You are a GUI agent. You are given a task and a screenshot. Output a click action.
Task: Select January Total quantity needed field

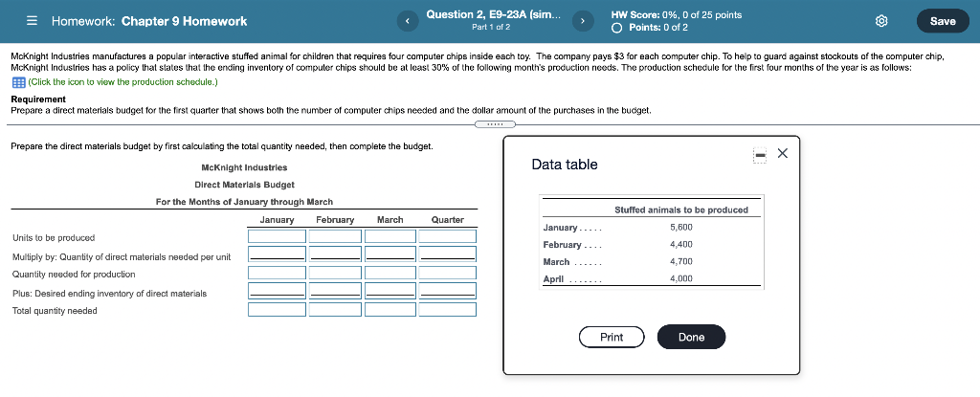[277, 310]
